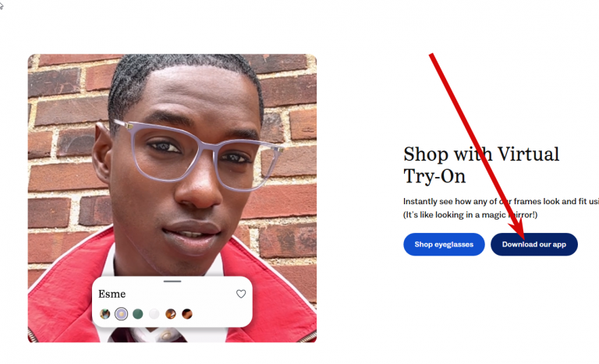
Task: Click the red annotation arrow's tail end
Action: tap(432, 55)
